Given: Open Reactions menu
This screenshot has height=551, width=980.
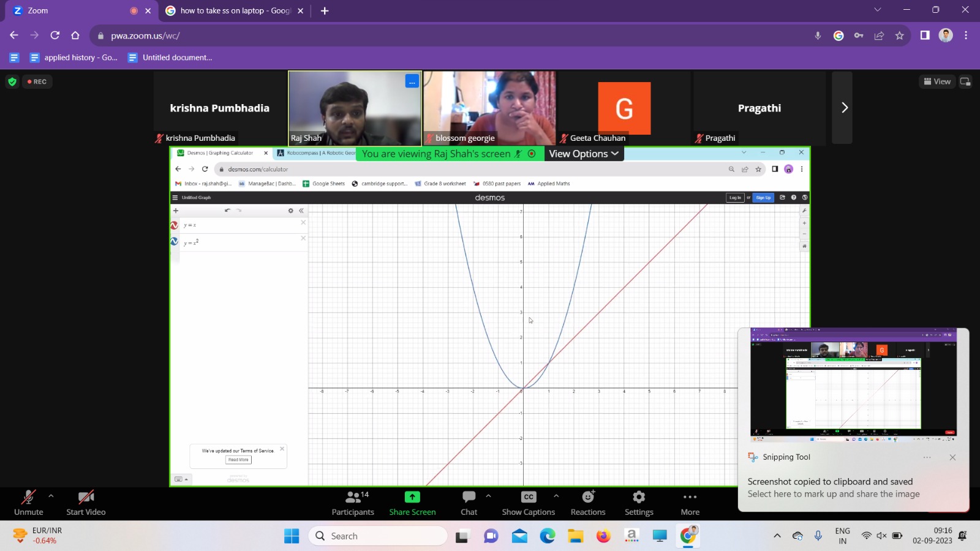Looking at the screenshot, I should point(588,503).
